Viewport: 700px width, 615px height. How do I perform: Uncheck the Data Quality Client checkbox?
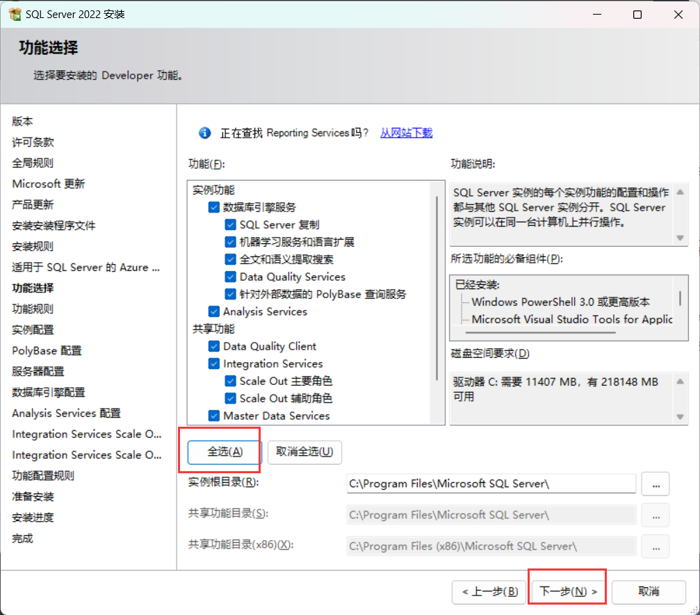pyautogui.click(x=214, y=346)
